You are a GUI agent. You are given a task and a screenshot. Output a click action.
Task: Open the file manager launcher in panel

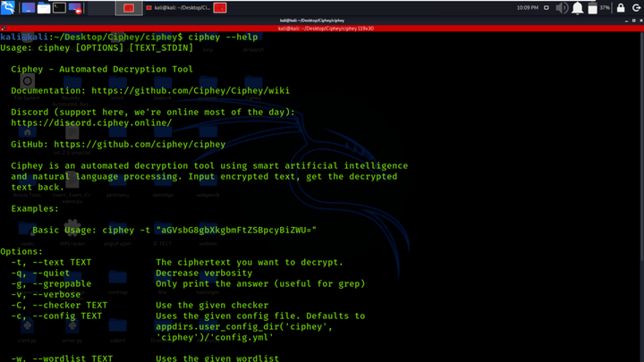44,7
